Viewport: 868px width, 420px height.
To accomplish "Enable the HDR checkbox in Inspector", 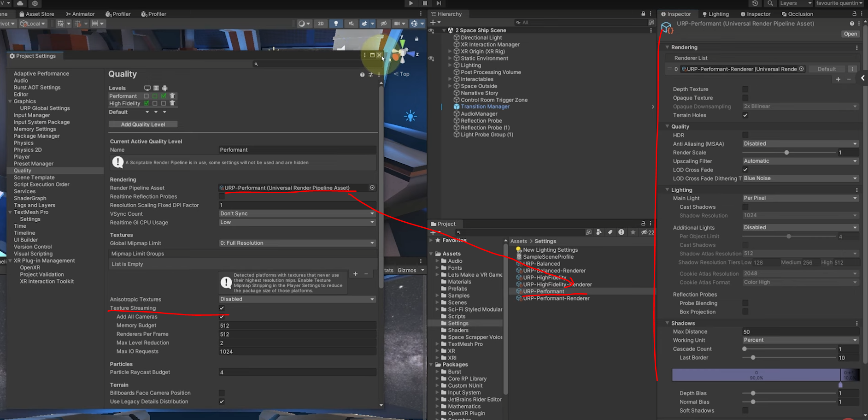I will (745, 135).
